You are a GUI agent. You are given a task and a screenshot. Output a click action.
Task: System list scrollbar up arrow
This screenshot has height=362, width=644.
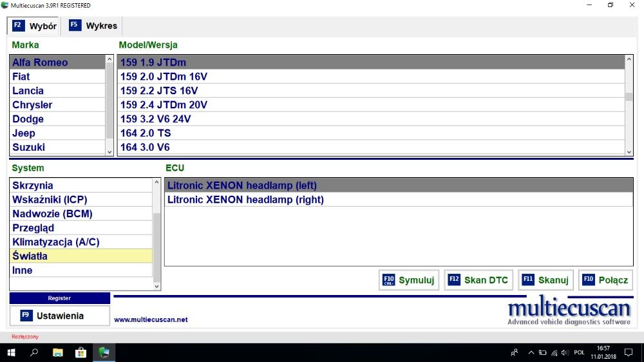click(x=156, y=182)
